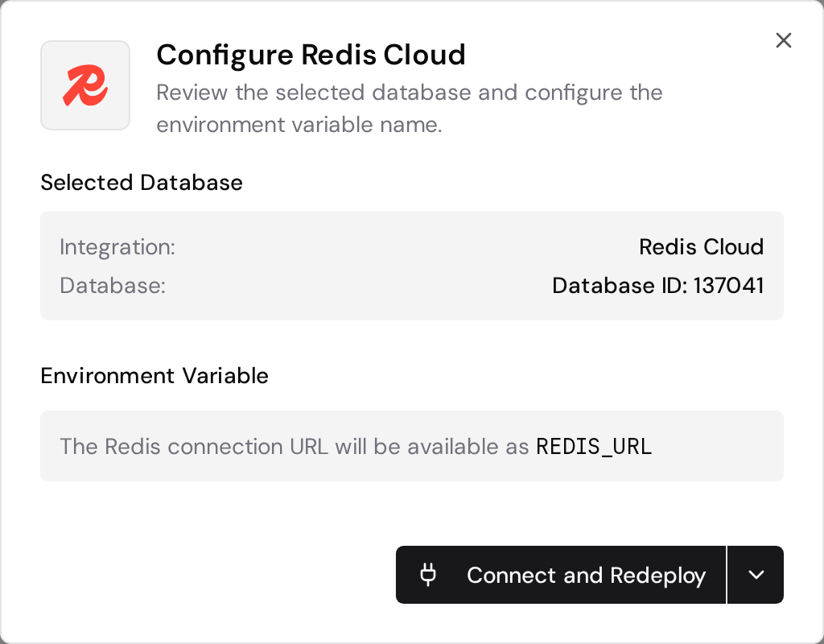Click the 'Environment Variable' heading
The height and width of the screenshot is (644, 824).
154,375
